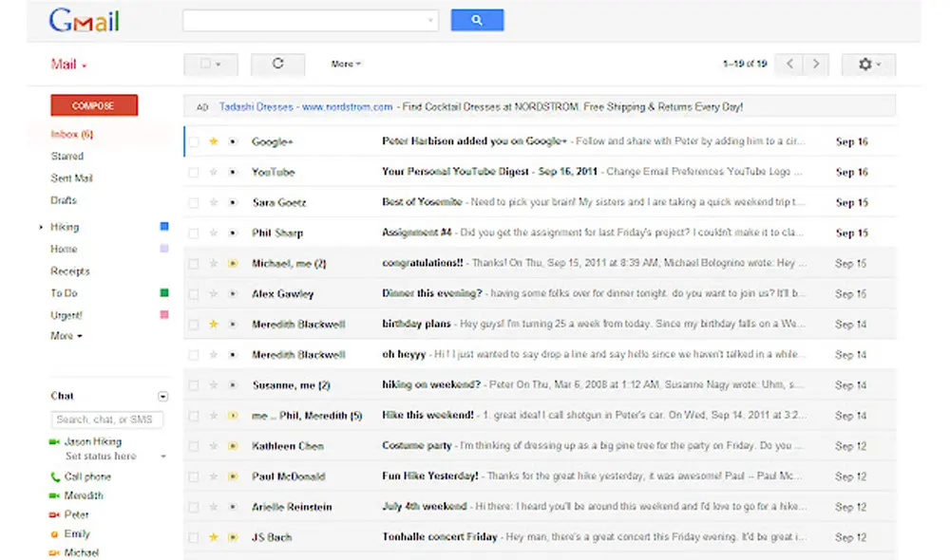The image size is (950, 560).
Task: Click the blue search button
Action: coord(477,20)
